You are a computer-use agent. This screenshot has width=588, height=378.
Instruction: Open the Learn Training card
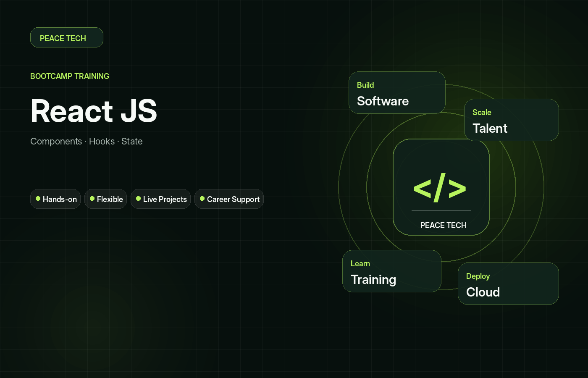[x=392, y=271]
